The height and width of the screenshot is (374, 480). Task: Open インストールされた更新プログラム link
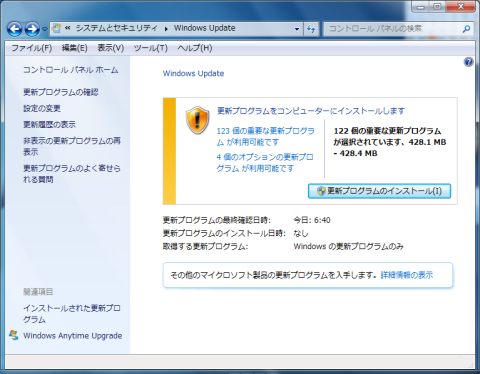click(x=72, y=314)
